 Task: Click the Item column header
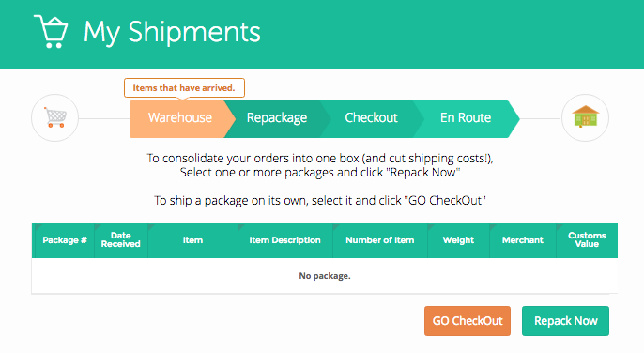[192, 240]
